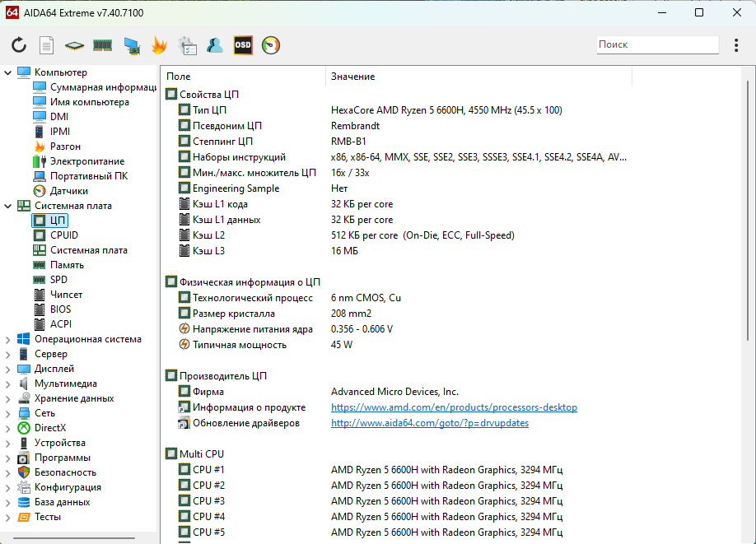Viewport: 756px width, 544px height.
Task: Select Датчики in the sidebar tree
Action: (68, 191)
